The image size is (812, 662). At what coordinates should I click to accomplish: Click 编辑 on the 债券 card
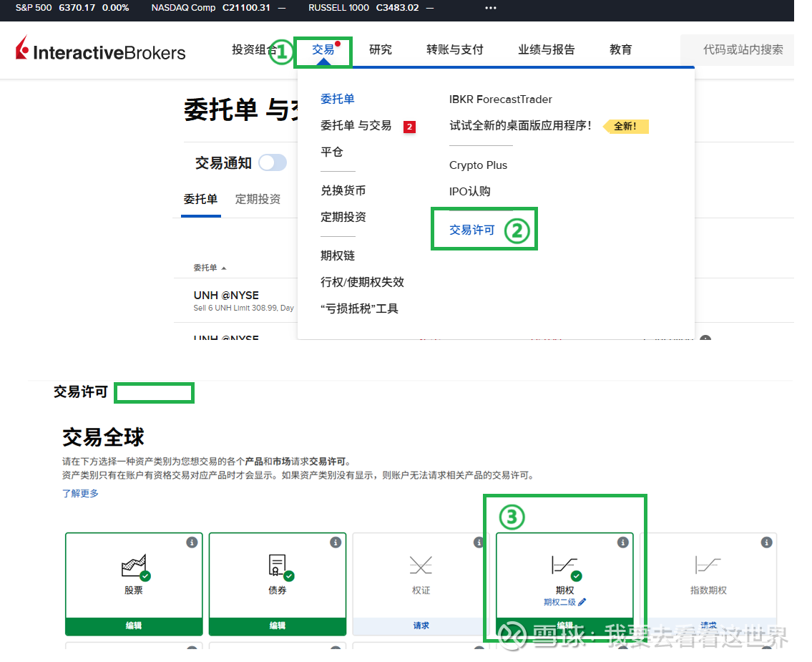click(x=278, y=626)
